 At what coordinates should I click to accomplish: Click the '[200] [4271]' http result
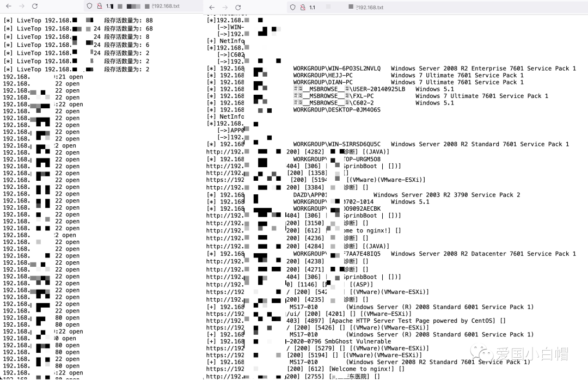pyautogui.click(x=287, y=269)
